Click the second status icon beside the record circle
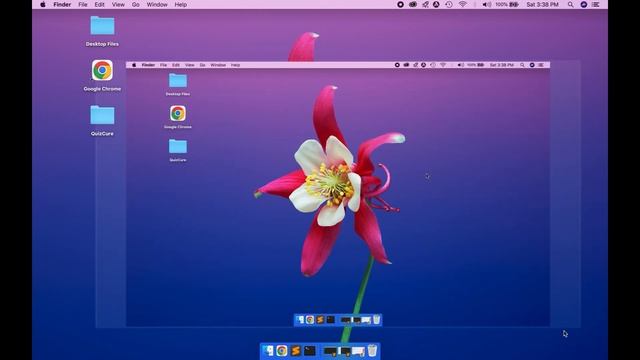The height and width of the screenshot is (360, 640). (413, 4)
